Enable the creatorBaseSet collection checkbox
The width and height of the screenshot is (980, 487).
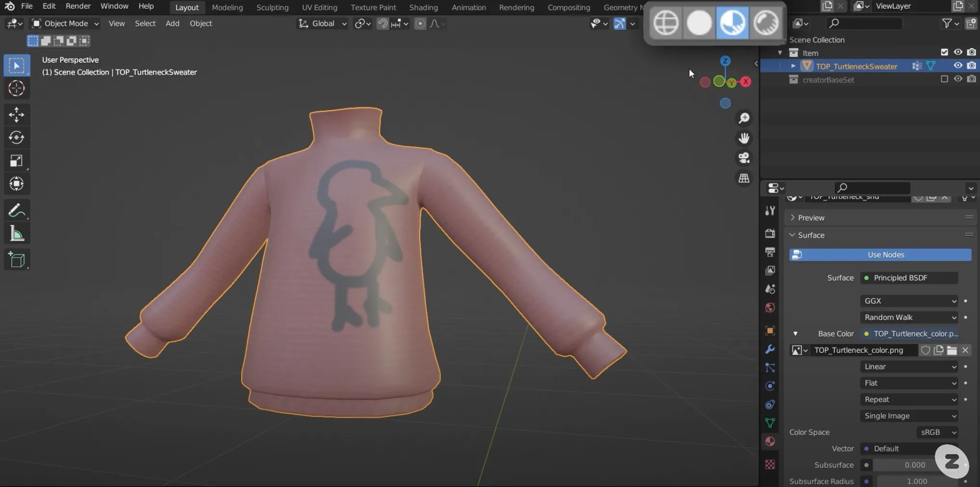click(x=944, y=79)
